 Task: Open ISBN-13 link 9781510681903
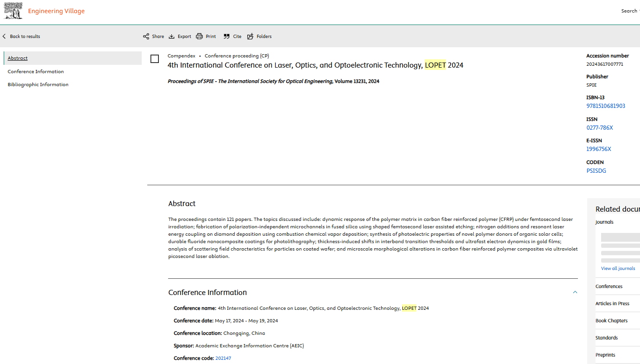pyautogui.click(x=605, y=106)
